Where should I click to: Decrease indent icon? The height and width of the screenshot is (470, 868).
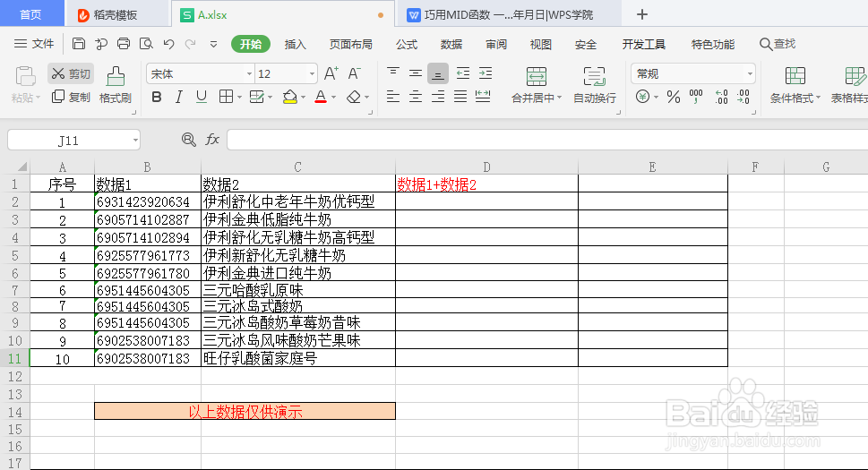(x=463, y=73)
